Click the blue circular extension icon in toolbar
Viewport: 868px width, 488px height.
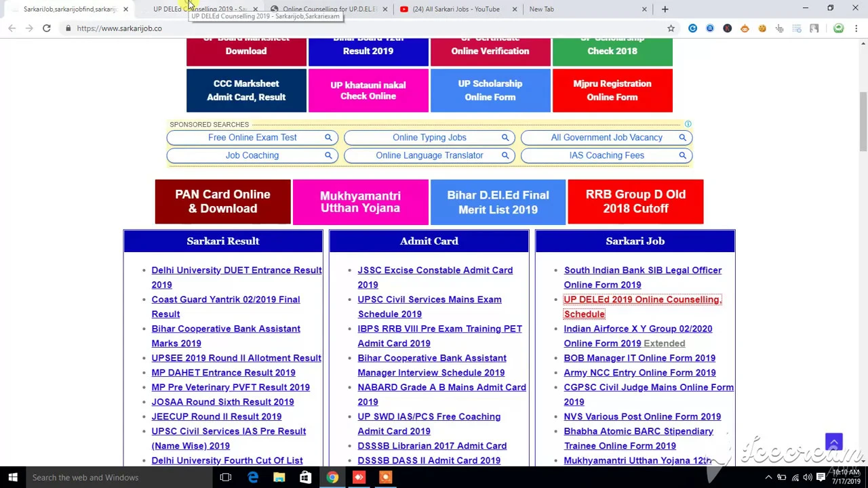pyautogui.click(x=692, y=28)
